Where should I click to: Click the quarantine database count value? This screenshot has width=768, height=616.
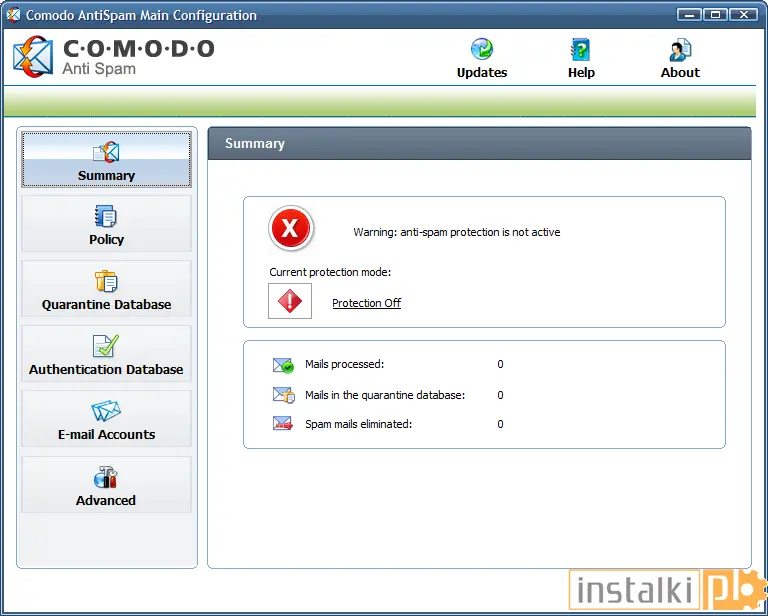[500, 395]
